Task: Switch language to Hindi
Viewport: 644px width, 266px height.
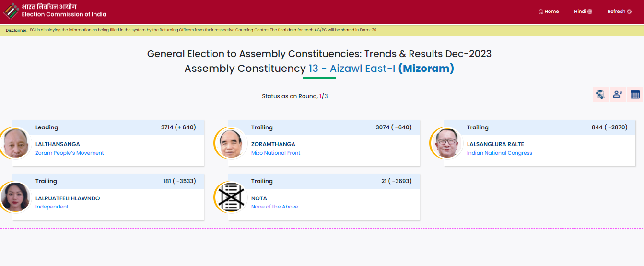Action: pyautogui.click(x=583, y=12)
